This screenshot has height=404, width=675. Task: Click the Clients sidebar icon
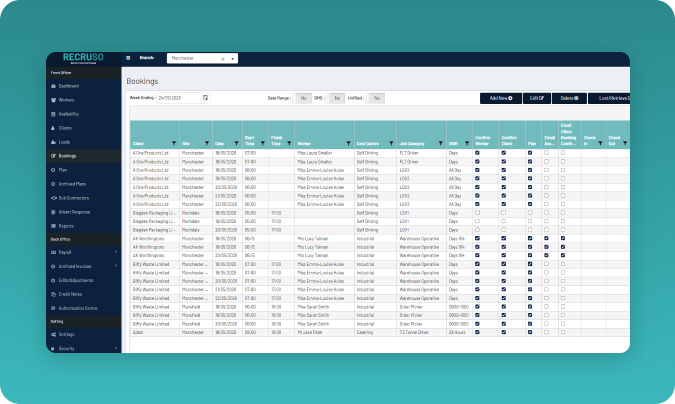[53, 128]
